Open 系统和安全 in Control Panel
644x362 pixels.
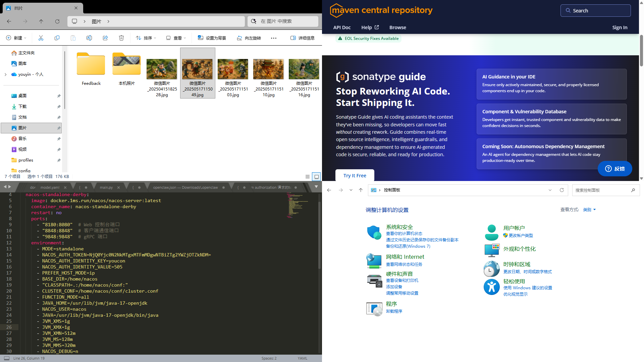pyautogui.click(x=399, y=227)
